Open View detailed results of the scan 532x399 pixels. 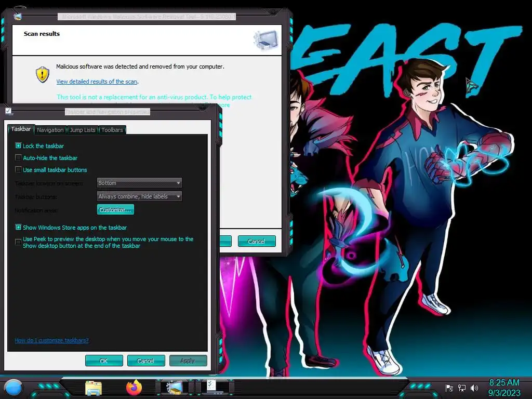tap(97, 82)
